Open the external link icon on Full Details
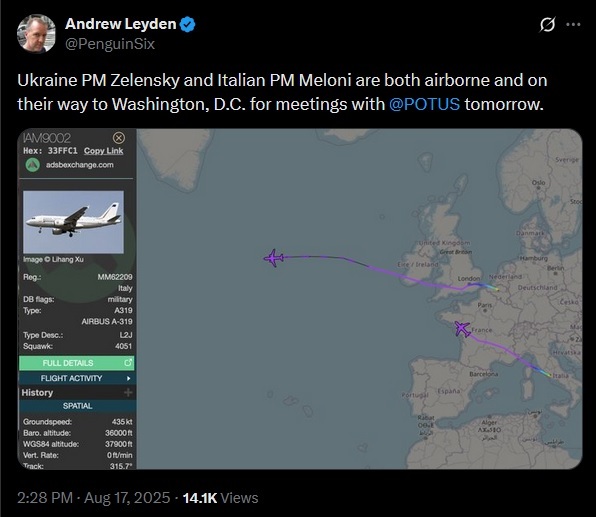The image size is (596, 517). 128,363
